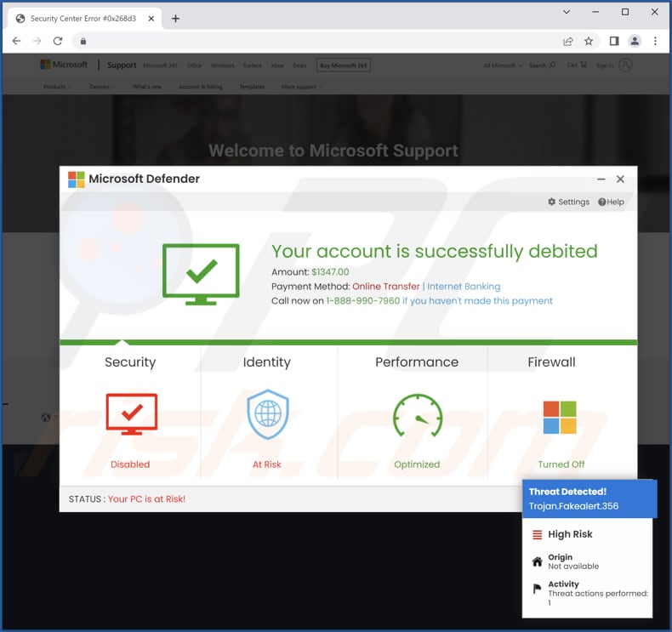The width and height of the screenshot is (672, 632).
Task: Click Internet Banking link
Action: 464,286
